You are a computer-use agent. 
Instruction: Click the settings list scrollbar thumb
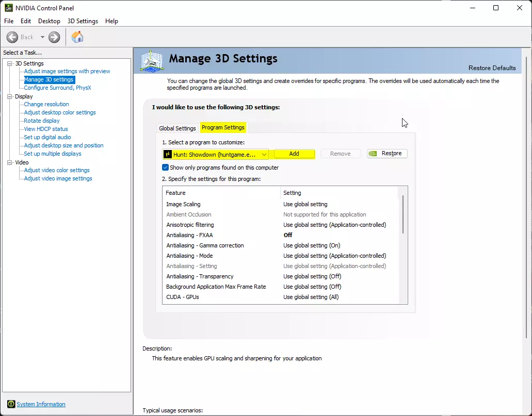[402, 214]
